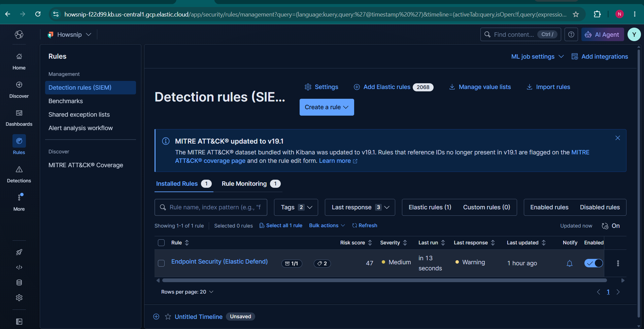Open rules Settings
Image resolution: width=644 pixels, height=329 pixels.
[x=321, y=87]
